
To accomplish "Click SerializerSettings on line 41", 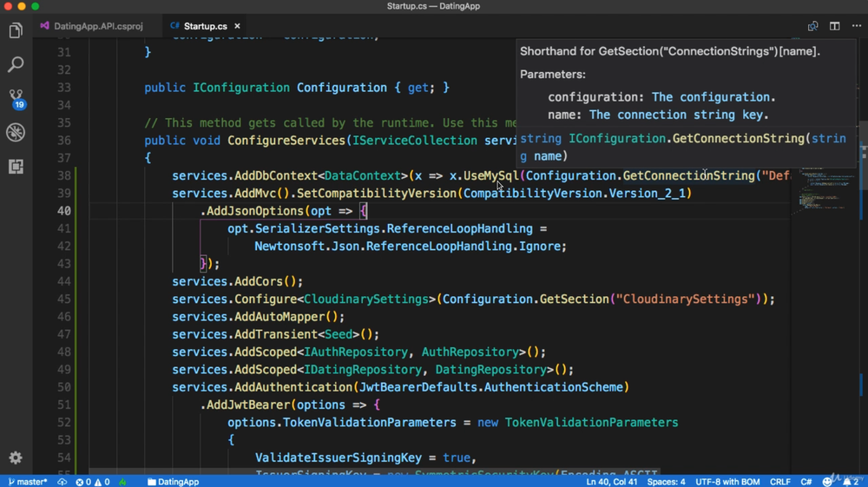I will 317,228.
